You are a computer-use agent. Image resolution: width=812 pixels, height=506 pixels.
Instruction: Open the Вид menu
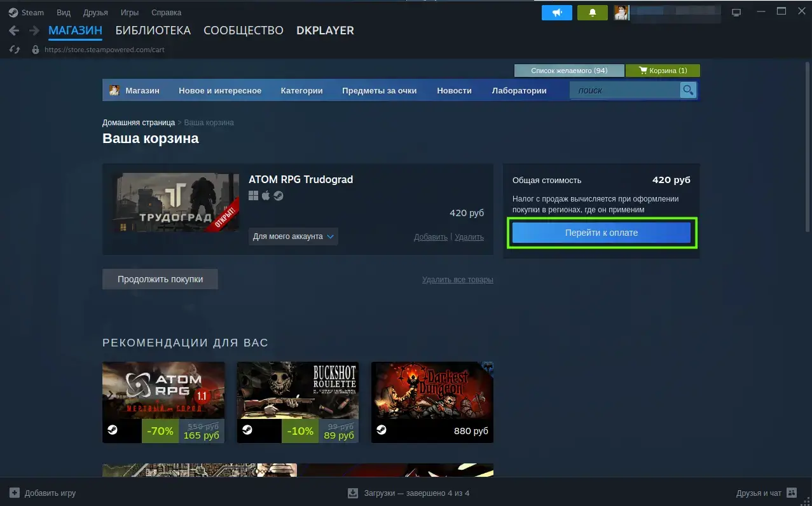point(64,13)
